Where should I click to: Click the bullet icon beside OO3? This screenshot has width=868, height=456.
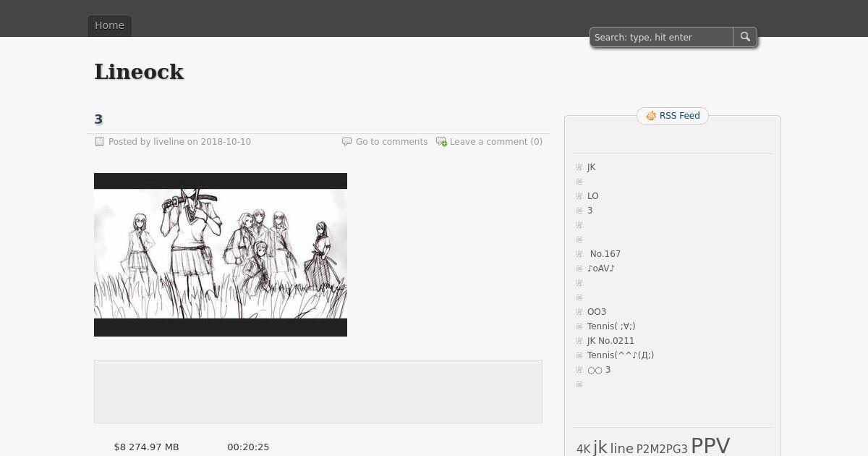[x=579, y=312]
